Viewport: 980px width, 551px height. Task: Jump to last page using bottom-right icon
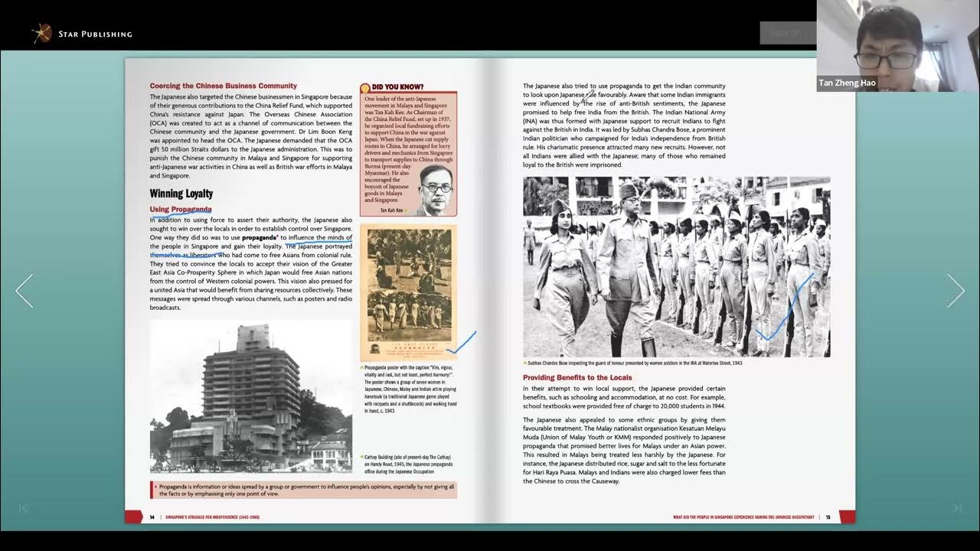click(956, 507)
